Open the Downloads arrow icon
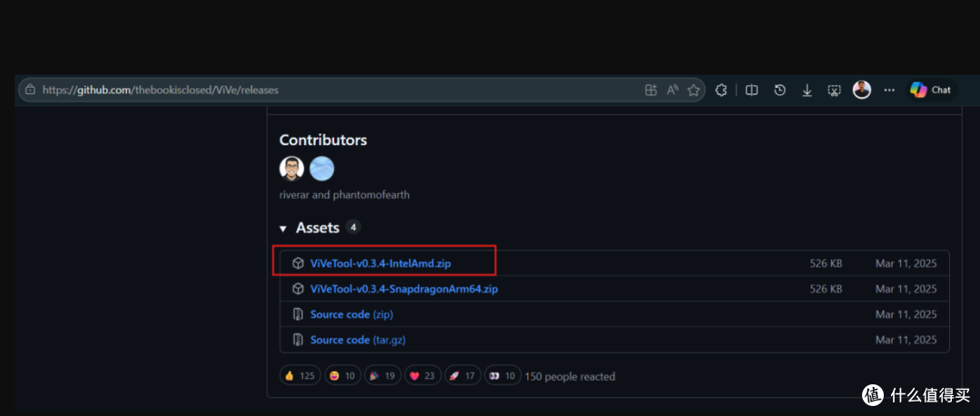Viewport: 980px width, 416px height. pos(807,91)
